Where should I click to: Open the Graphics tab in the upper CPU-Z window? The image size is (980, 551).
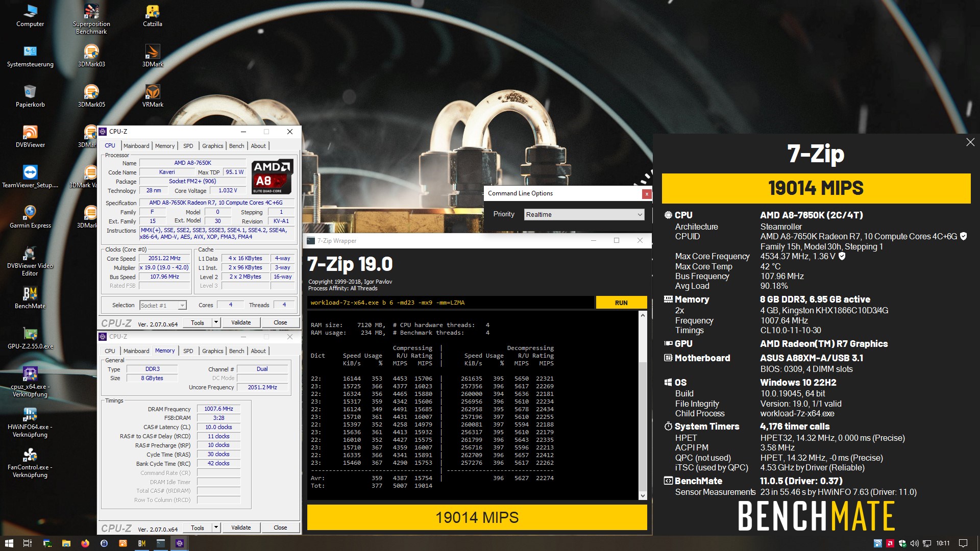(x=212, y=146)
